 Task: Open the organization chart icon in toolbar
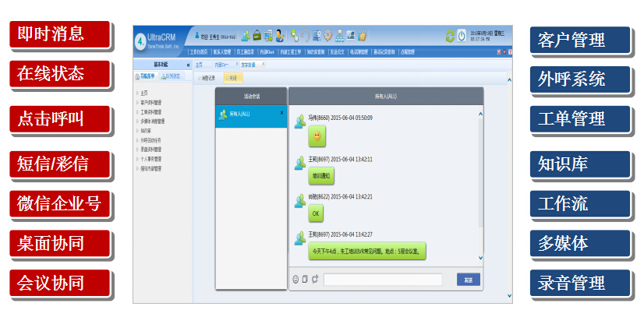(340, 36)
